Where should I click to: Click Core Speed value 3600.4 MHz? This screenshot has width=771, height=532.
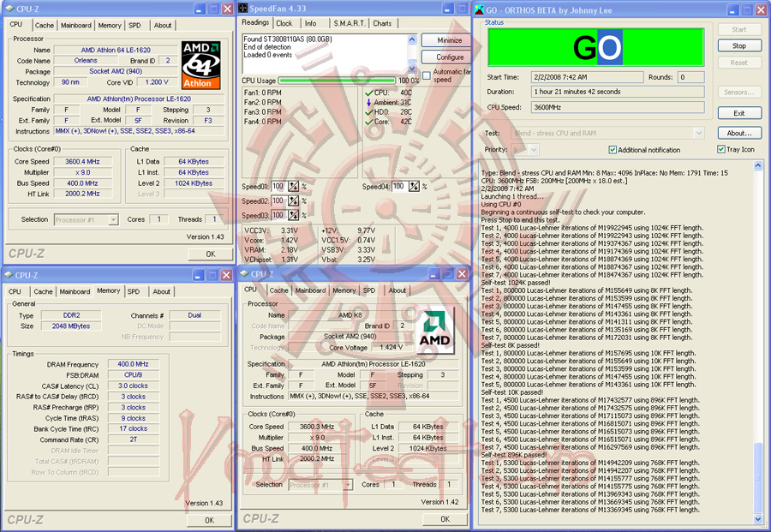click(x=82, y=161)
